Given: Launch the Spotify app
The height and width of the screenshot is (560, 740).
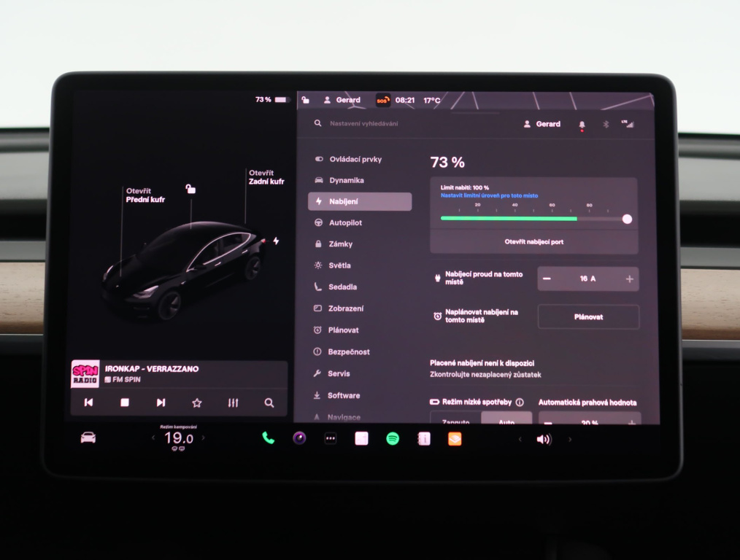Looking at the screenshot, I should [x=393, y=439].
